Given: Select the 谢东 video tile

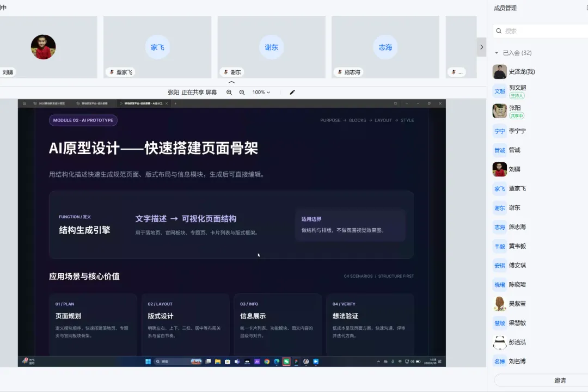Looking at the screenshot, I should 272,47.
